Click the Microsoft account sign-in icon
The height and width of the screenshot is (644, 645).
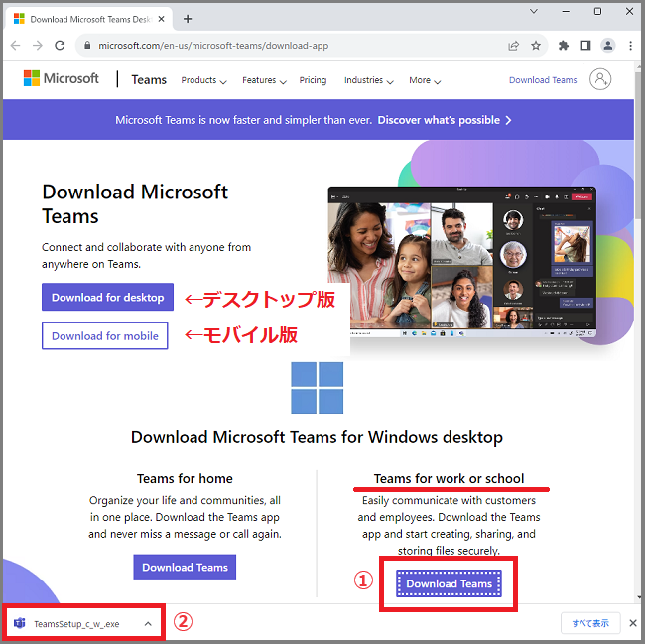click(x=600, y=79)
